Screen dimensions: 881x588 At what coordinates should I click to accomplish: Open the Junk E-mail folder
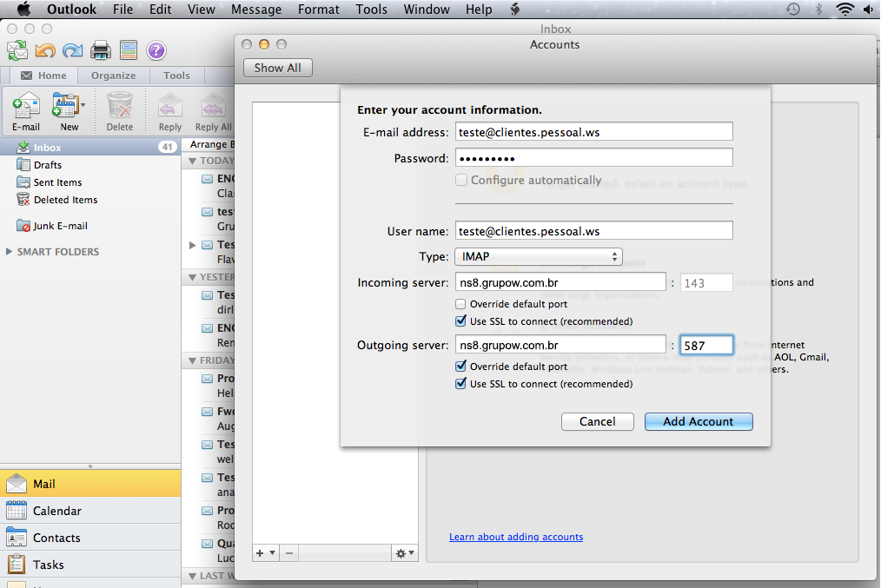(60, 226)
